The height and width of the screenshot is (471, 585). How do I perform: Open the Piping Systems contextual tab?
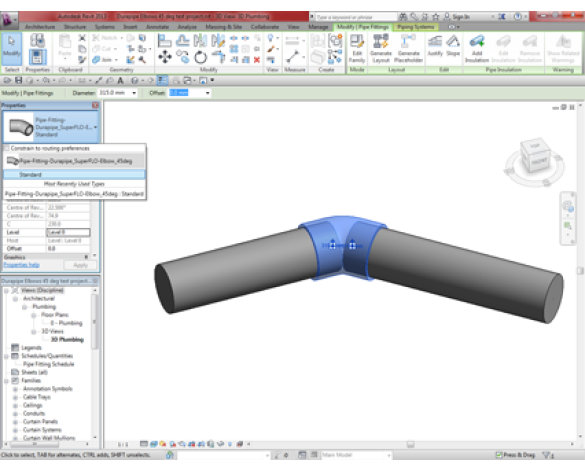[x=416, y=27]
